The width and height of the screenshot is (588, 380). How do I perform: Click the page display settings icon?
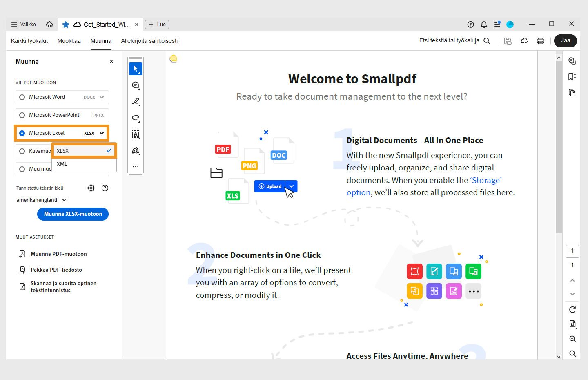572,324
